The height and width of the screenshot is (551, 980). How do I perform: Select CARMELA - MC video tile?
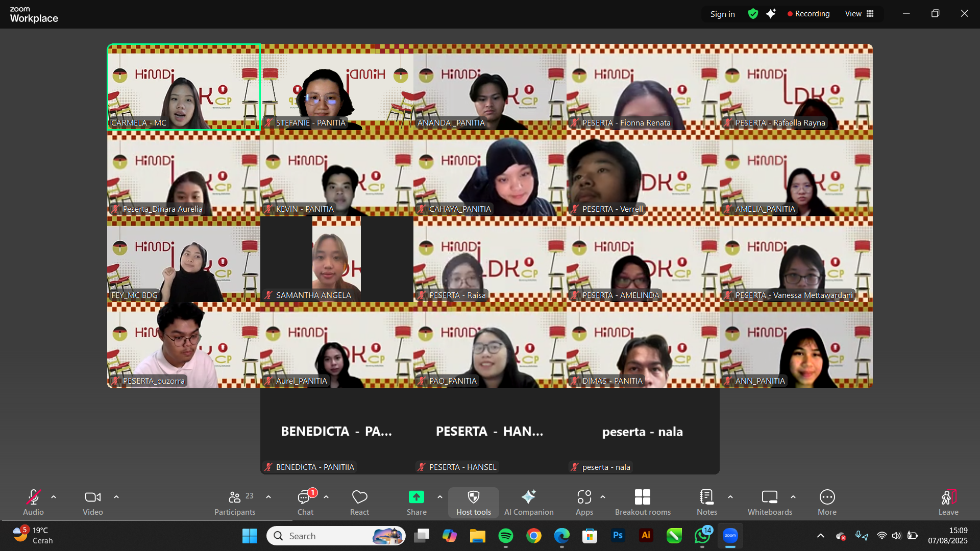click(x=184, y=87)
